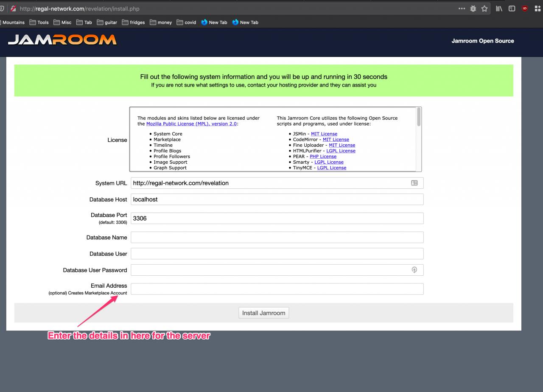Open the Misc bookmarks folder
The width and height of the screenshot is (543, 392).
click(62, 22)
